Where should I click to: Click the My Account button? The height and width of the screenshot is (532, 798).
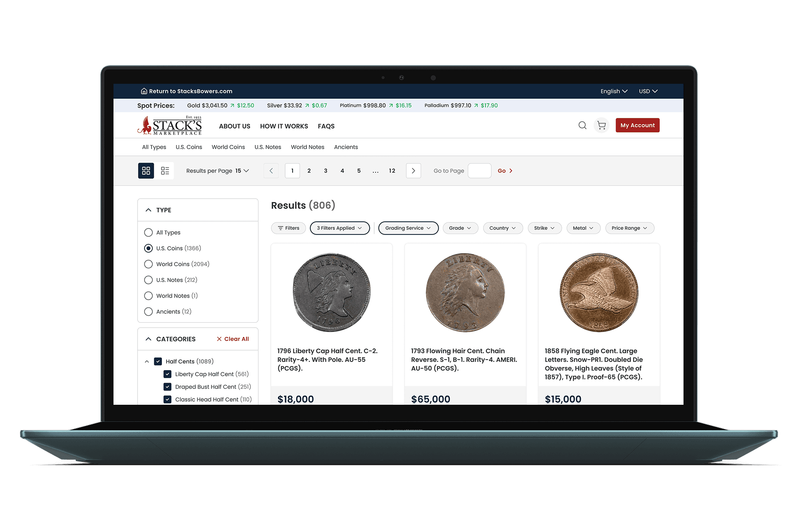pos(637,125)
